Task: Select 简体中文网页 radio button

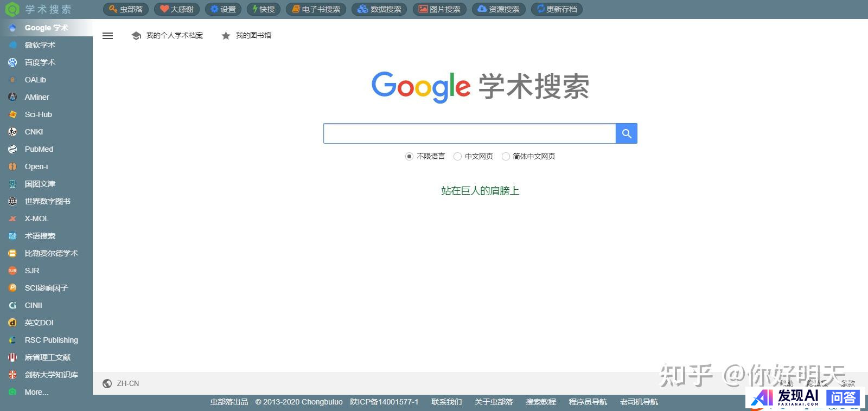Action: [x=506, y=156]
